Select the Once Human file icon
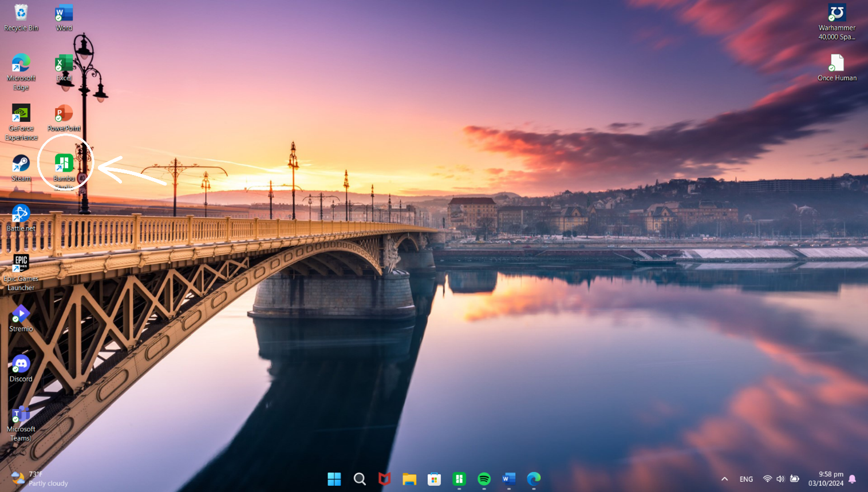This screenshot has height=492, width=868. [837, 64]
